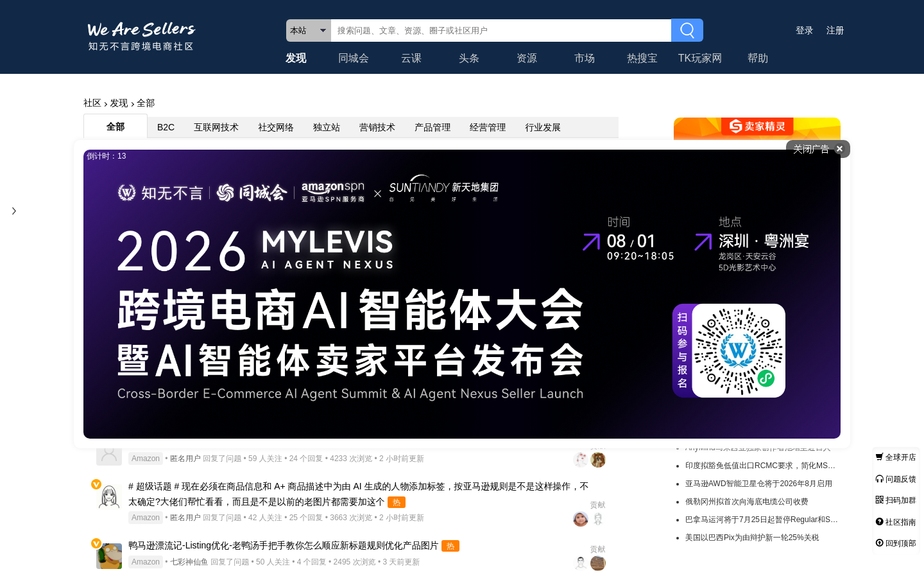Click 全部 in the breadcrumb
This screenshot has height=578, width=924.
pos(146,103)
